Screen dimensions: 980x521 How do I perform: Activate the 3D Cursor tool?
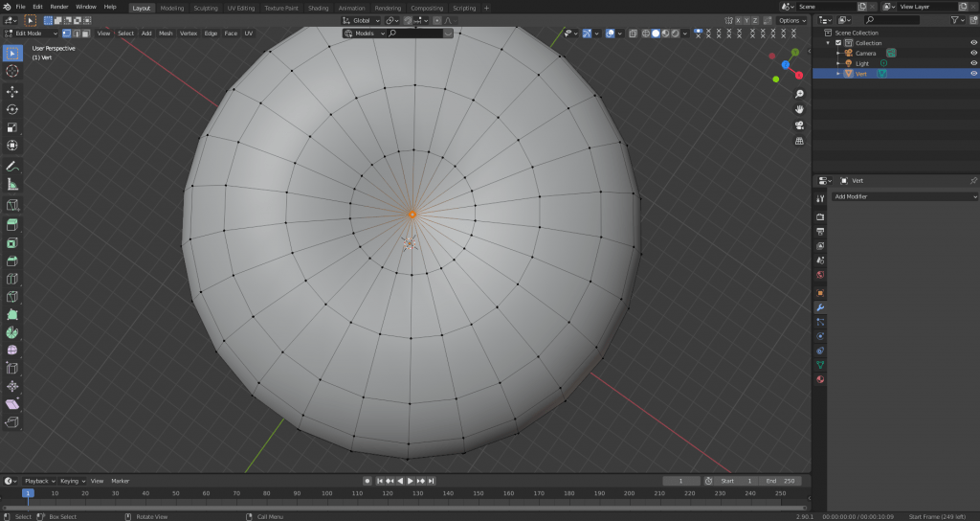pyautogui.click(x=12, y=71)
